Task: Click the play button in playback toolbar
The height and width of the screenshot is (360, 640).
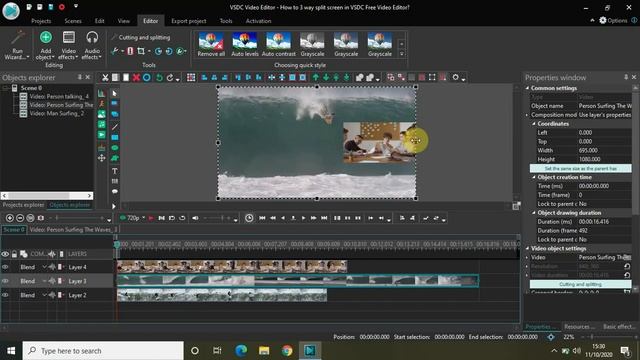Action: tap(303, 218)
